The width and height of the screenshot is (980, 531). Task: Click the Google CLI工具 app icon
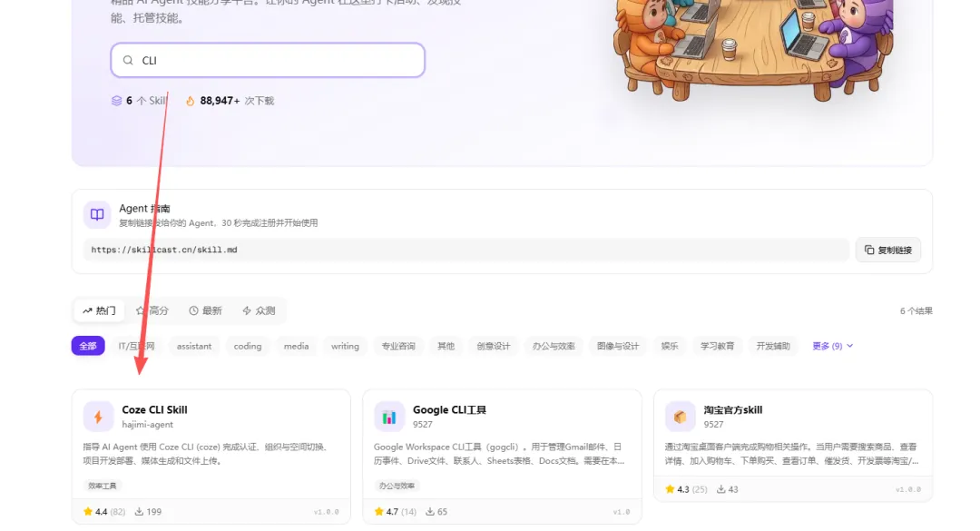pyautogui.click(x=389, y=417)
